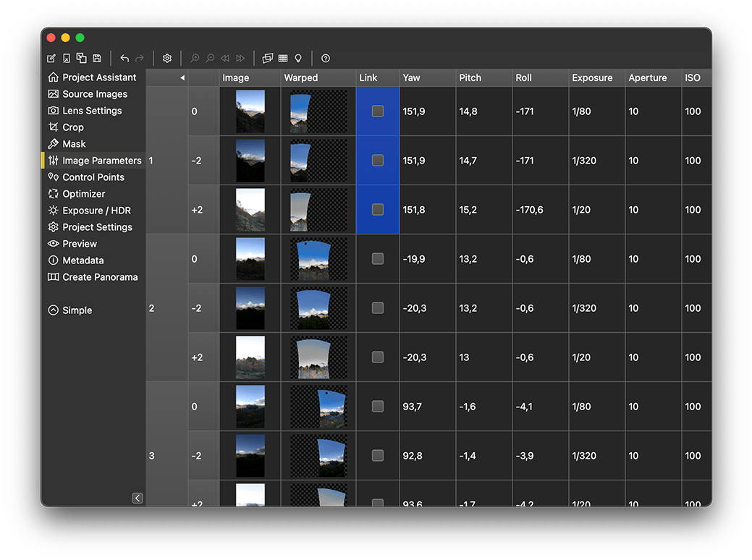This screenshot has height=560, width=752.
Task: Click the Roll value -170,6
Action: [x=530, y=210]
